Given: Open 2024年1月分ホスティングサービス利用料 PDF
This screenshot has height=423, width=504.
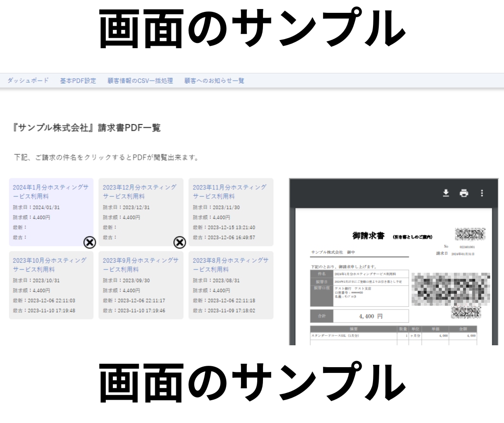Looking at the screenshot, I should pos(50,192).
